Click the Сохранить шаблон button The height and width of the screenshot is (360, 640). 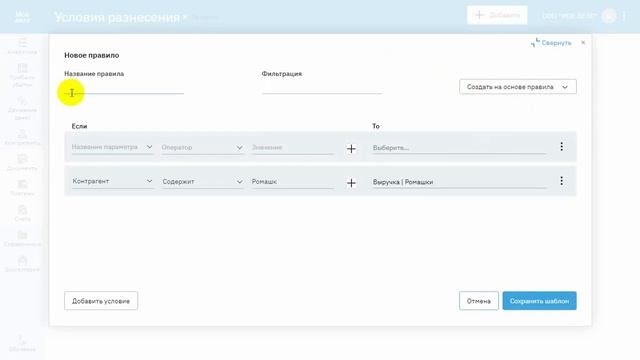coord(539,301)
